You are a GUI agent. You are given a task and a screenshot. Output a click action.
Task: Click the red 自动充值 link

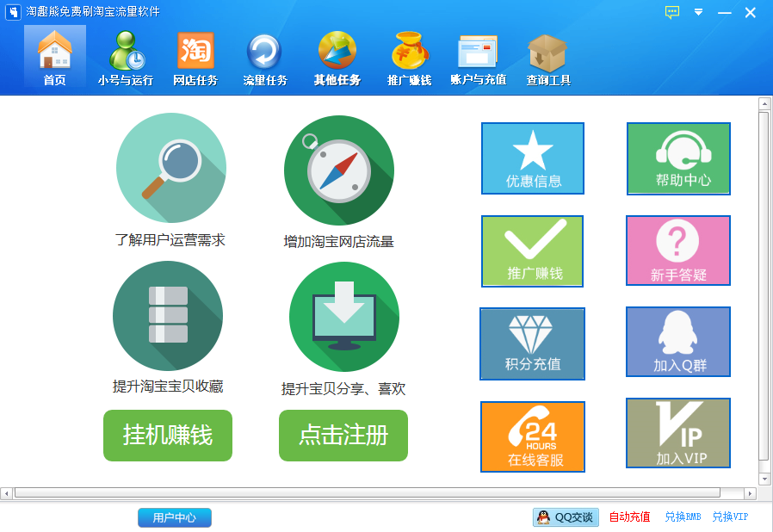629,517
